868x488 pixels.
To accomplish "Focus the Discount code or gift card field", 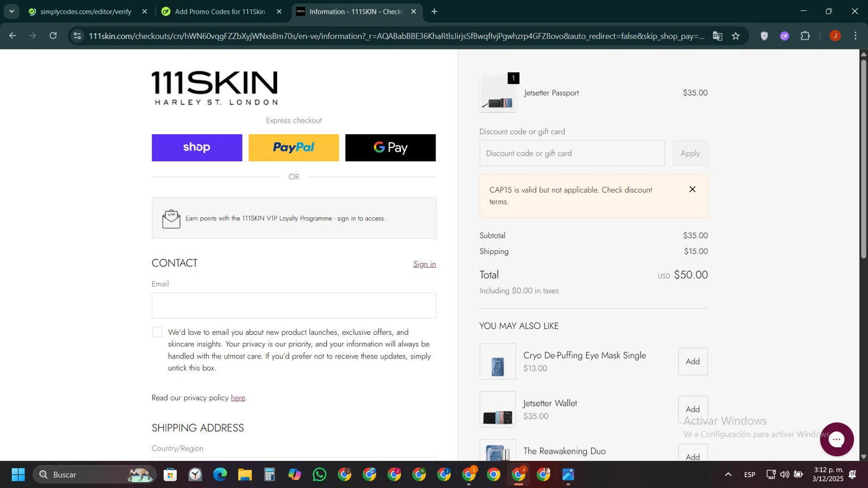I will [x=572, y=153].
